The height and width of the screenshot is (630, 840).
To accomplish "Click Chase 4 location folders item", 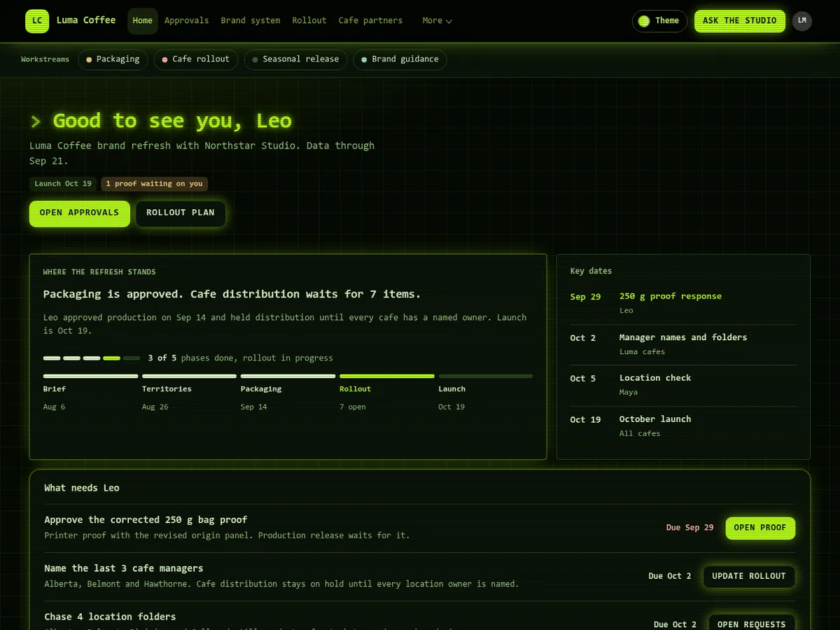I will [x=110, y=617].
